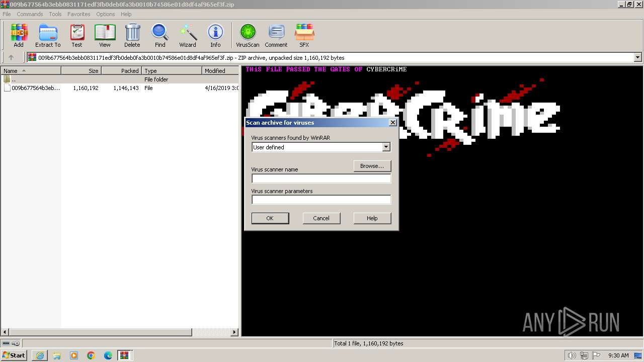Open the Help menu
The width and height of the screenshot is (644, 362).
click(x=126, y=14)
